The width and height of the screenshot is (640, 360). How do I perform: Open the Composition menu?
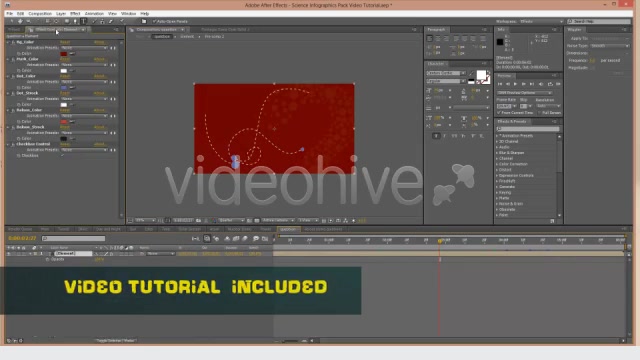[40, 13]
